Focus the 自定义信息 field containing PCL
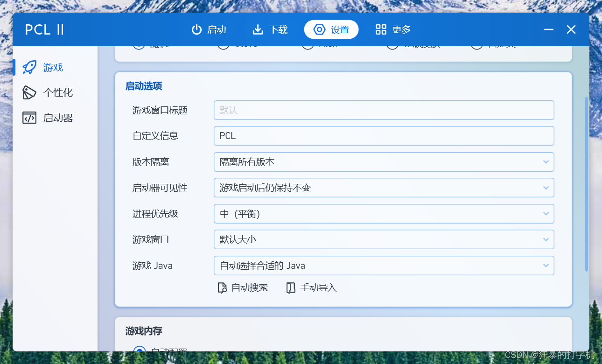 click(384, 136)
